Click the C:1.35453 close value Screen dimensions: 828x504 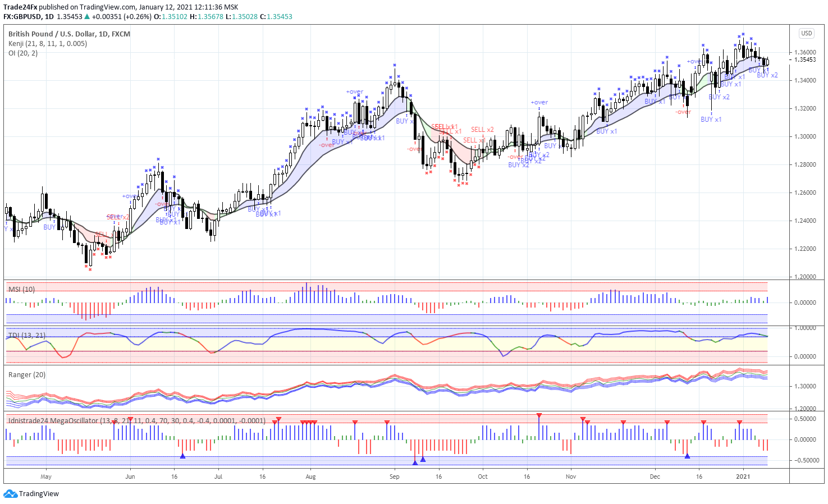[x=276, y=17]
